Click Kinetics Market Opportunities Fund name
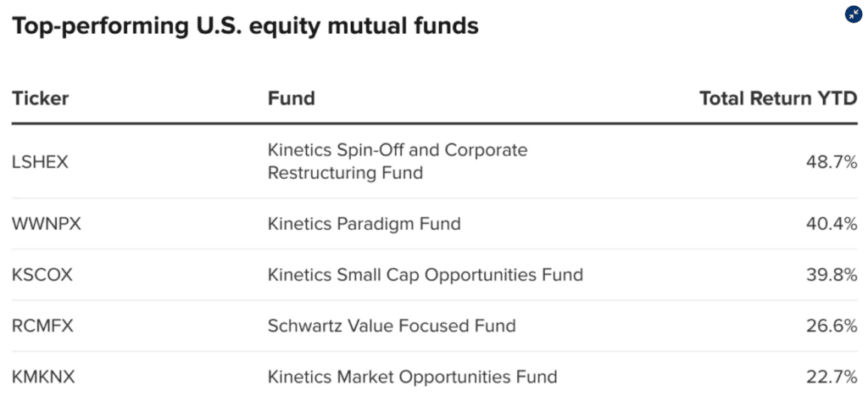The width and height of the screenshot is (868, 408). [412, 377]
